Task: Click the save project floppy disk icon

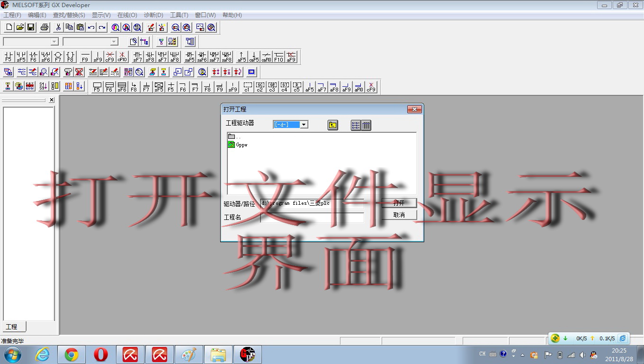Action: click(31, 27)
